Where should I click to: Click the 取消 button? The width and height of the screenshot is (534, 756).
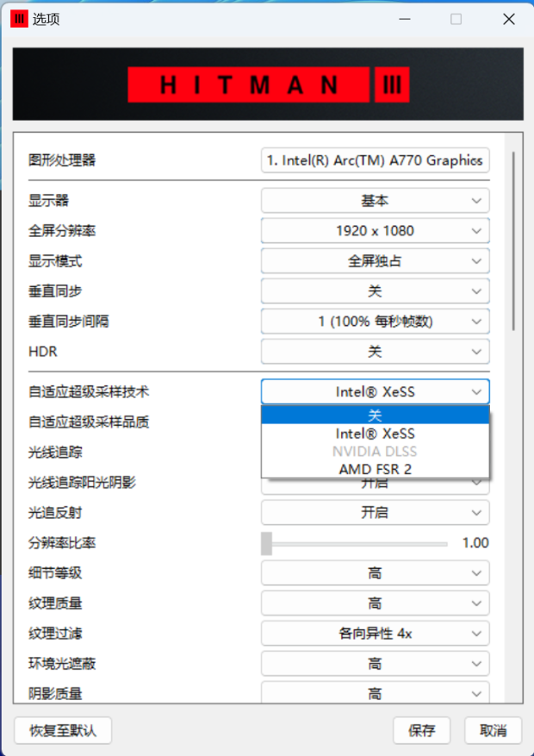click(x=493, y=730)
